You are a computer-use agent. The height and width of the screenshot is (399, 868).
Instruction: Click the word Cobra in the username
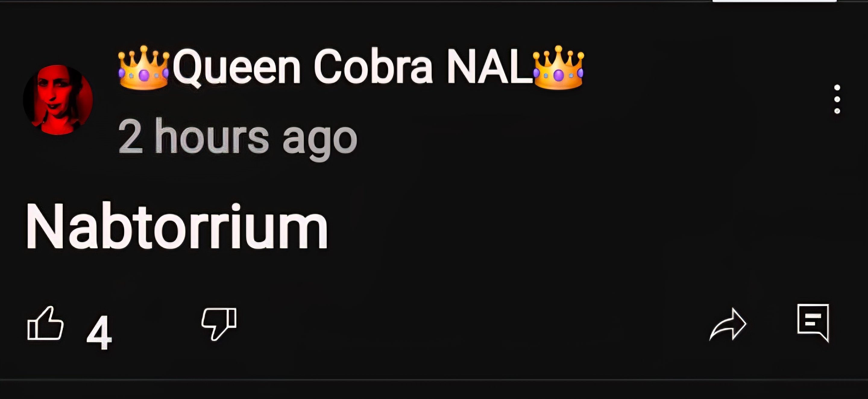point(373,66)
